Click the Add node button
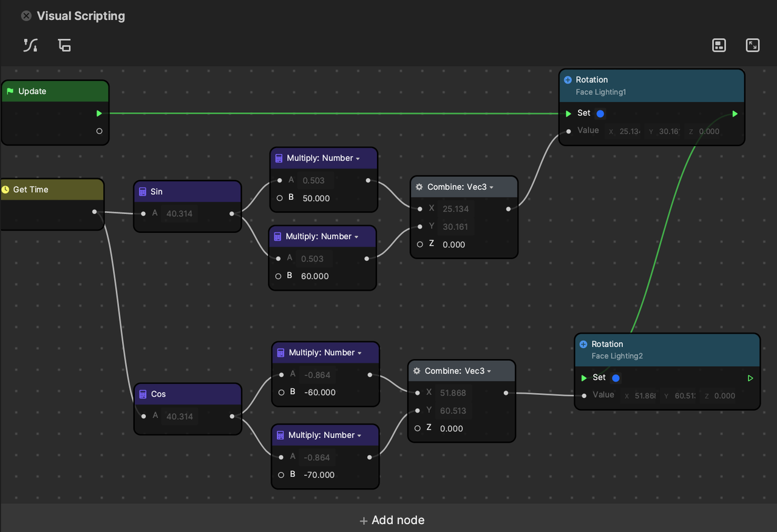The height and width of the screenshot is (532, 777). (392, 520)
